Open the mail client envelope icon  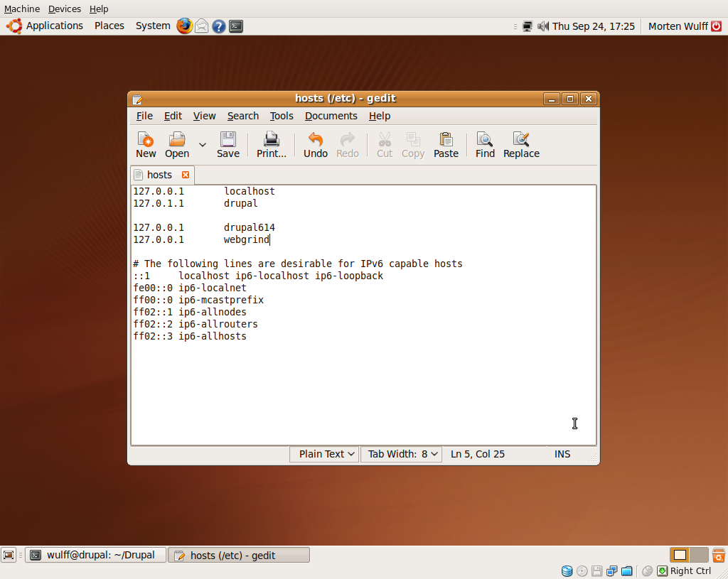click(201, 26)
